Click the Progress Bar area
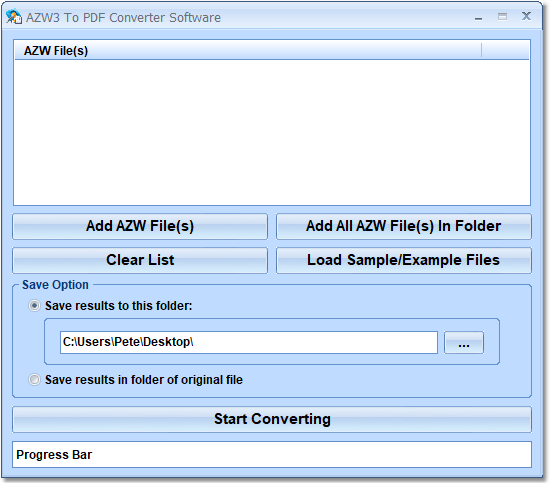 pyautogui.click(x=272, y=454)
